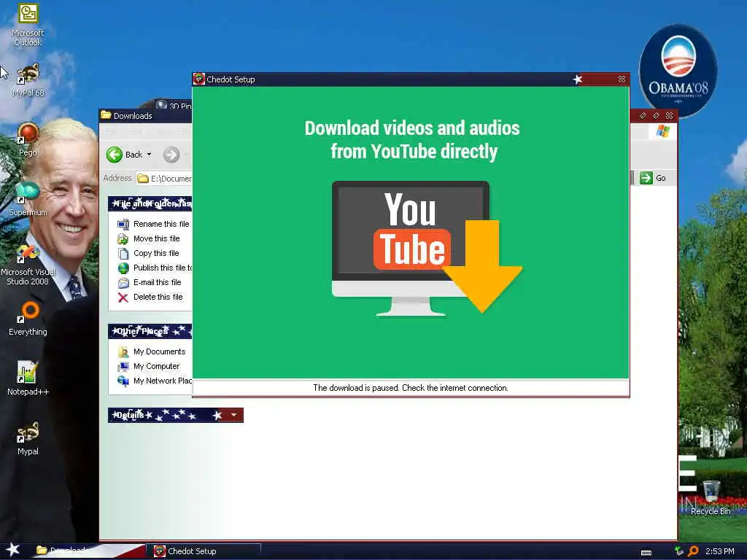Minimize the Downloads window
The width and height of the screenshot is (747, 560).
tap(643, 115)
